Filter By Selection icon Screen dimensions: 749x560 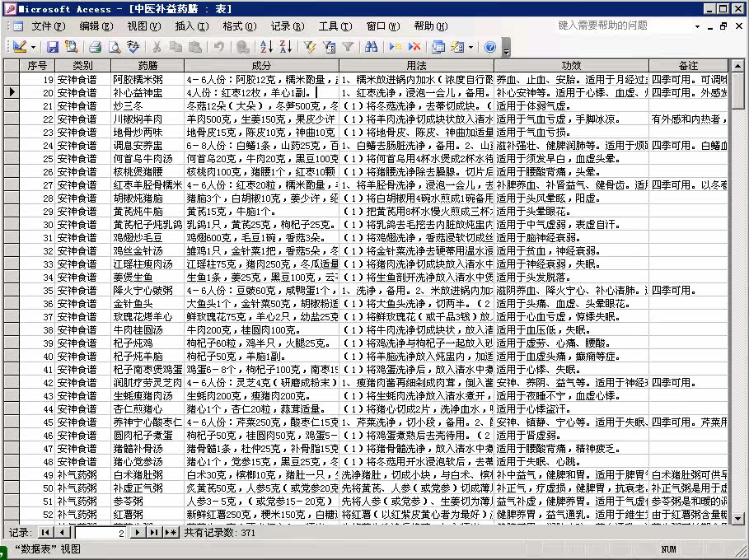pos(310,47)
